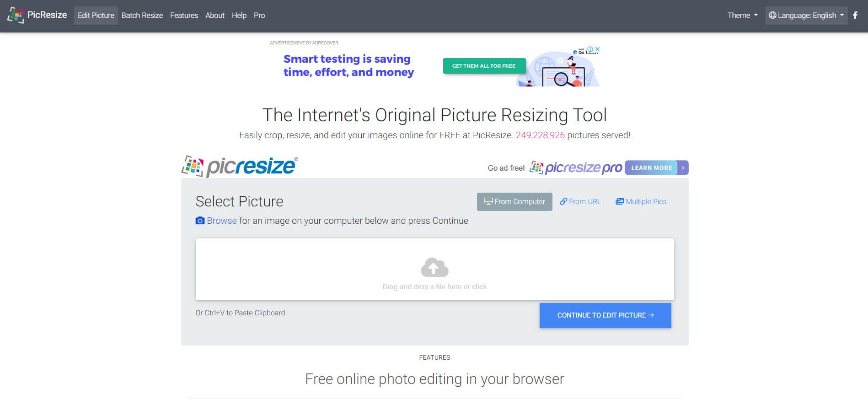The image size is (868, 405).
Task: Click the cloud upload icon
Action: [x=434, y=268]
